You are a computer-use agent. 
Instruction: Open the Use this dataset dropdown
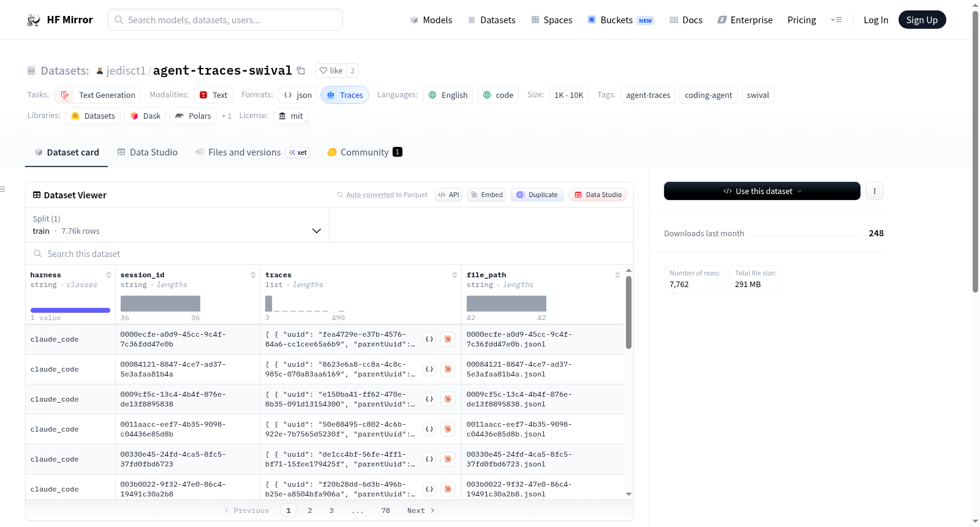click(x=762, y=191)
